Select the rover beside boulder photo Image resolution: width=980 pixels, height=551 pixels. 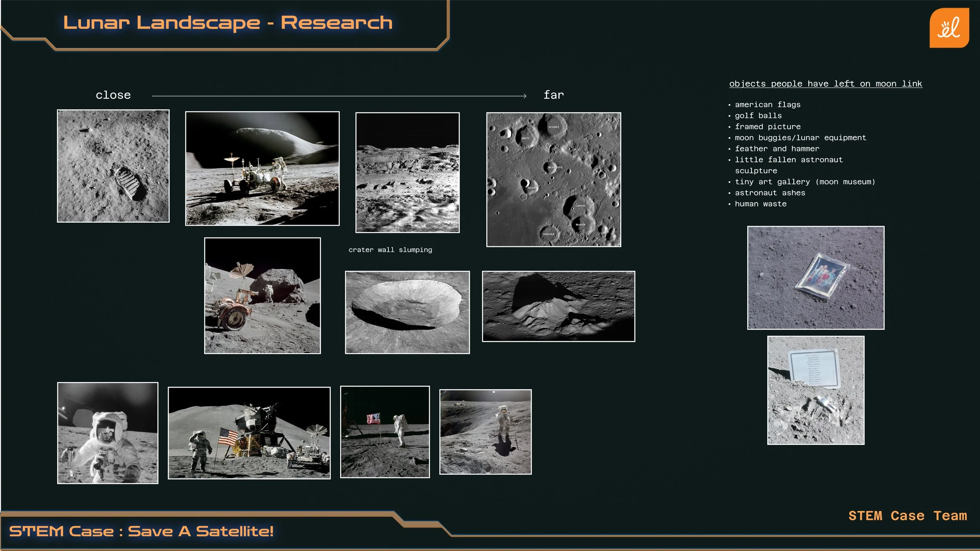[262, 295]
